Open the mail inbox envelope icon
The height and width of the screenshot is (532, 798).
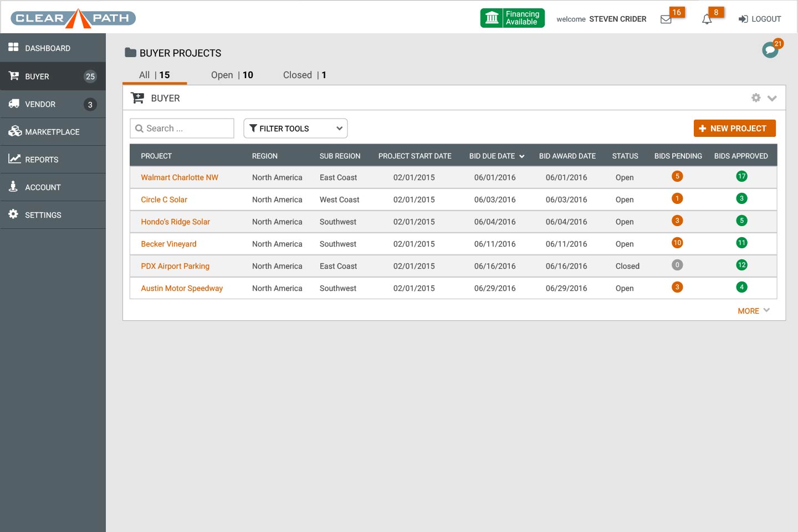(666, 19)
